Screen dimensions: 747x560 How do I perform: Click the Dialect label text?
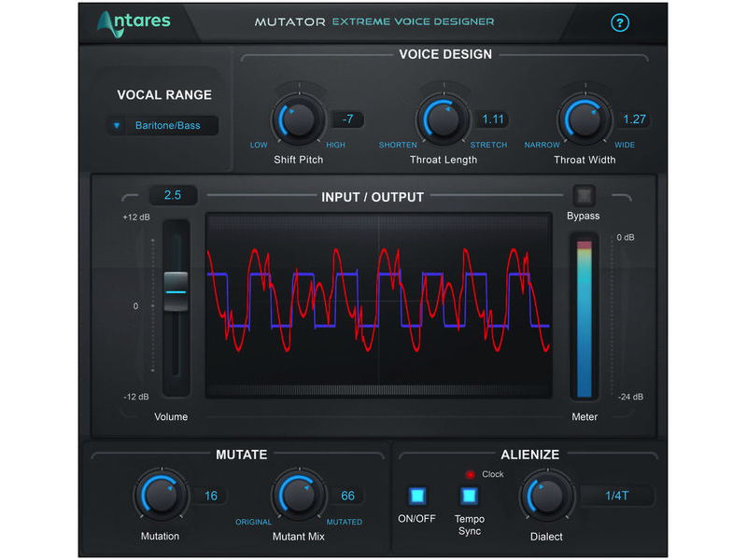tap(546, 537)
